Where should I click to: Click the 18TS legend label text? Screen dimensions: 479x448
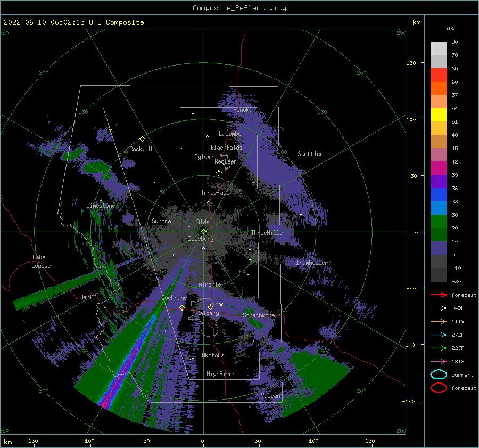458,362
